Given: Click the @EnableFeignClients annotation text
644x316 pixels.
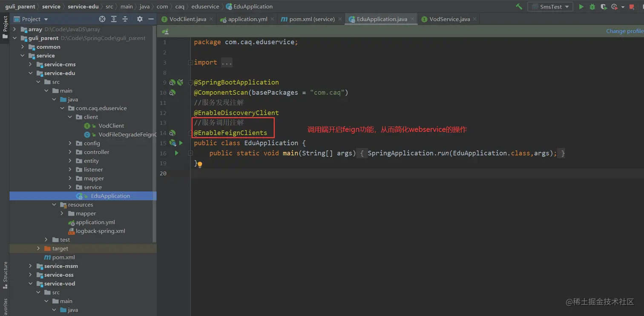Looking at the screenshot, I should [230, 133].
